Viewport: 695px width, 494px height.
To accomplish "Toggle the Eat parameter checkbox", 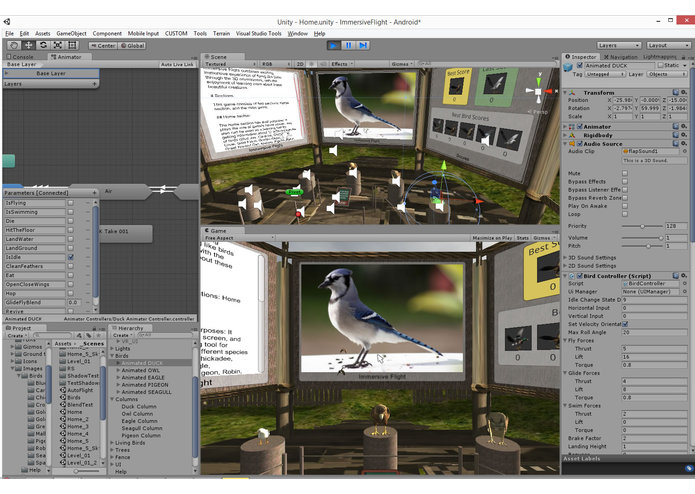I will 70,275.
